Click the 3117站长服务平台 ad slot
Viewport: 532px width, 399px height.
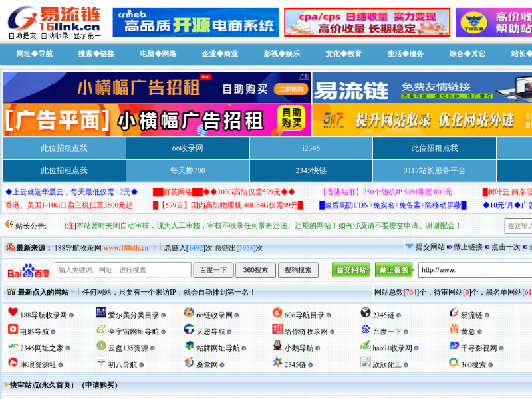click(x=434, y=170)
